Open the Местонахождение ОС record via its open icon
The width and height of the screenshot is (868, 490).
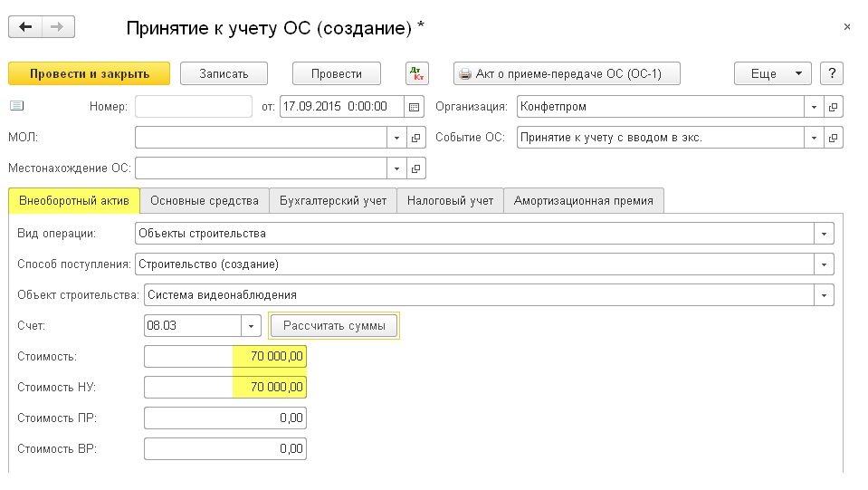pyautogui.click(x=415, y=168)
